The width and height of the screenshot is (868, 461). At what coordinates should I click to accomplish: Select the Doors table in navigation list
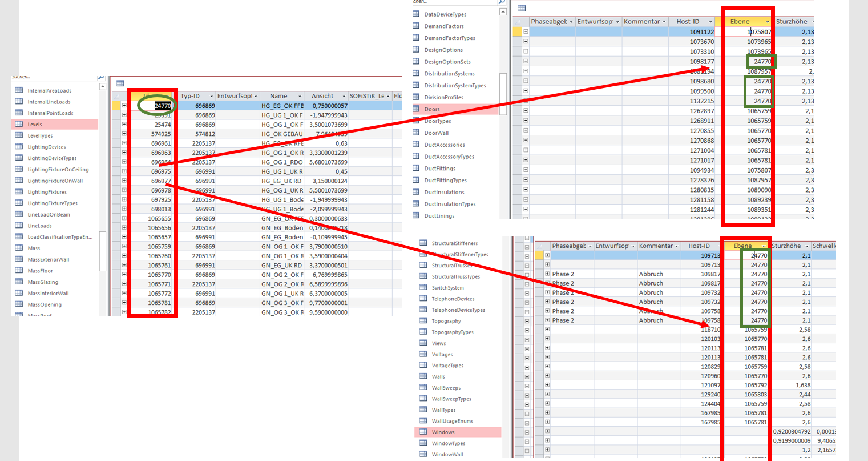tap(456, 109)
